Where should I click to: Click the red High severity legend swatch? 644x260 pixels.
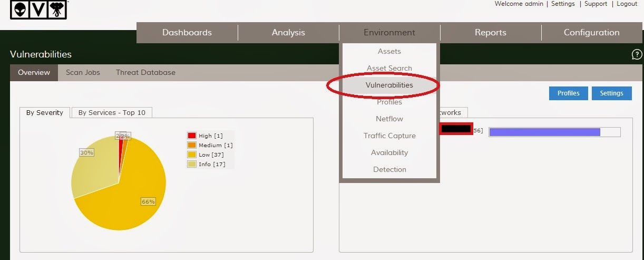coord(191,136)
